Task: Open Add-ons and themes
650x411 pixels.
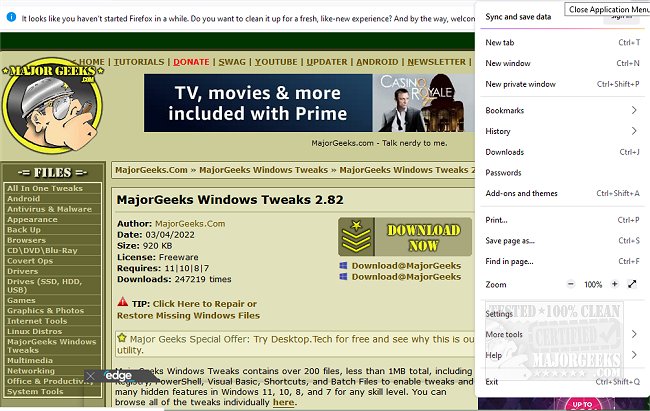Action: tap(562, 193)
